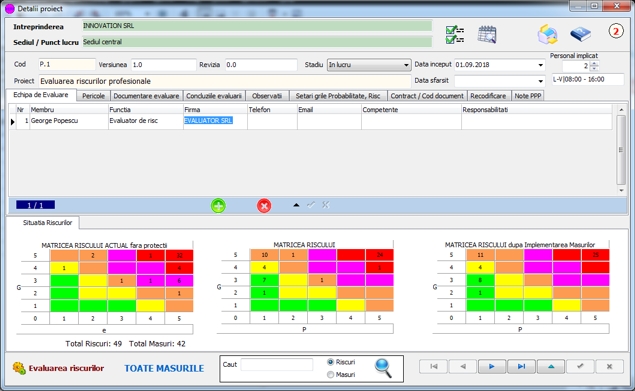Viewport: 635px width, 391px height.
Task: Click orange cell 11 in matrix after measures
Action: pyautogui.click(x=480, y=255)
